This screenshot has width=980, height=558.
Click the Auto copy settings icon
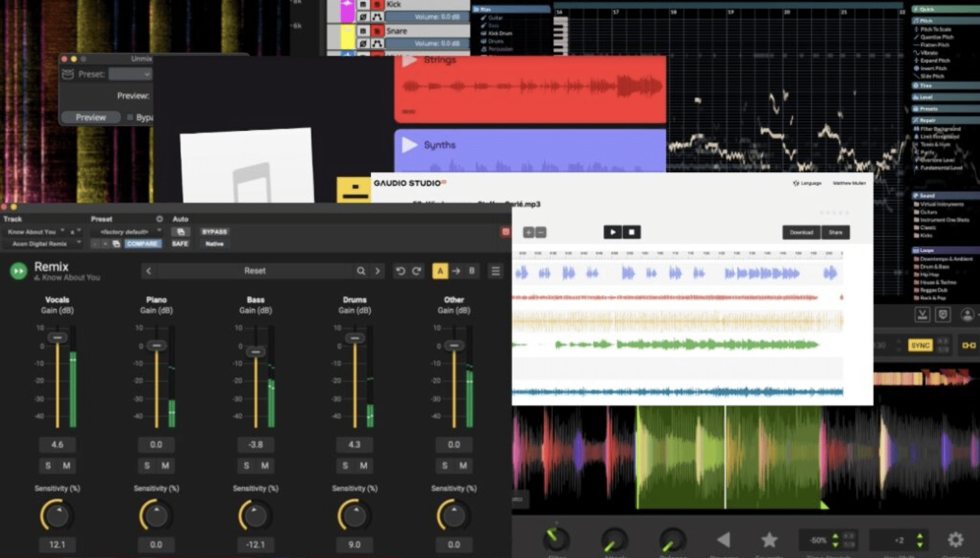pos(181,232)
